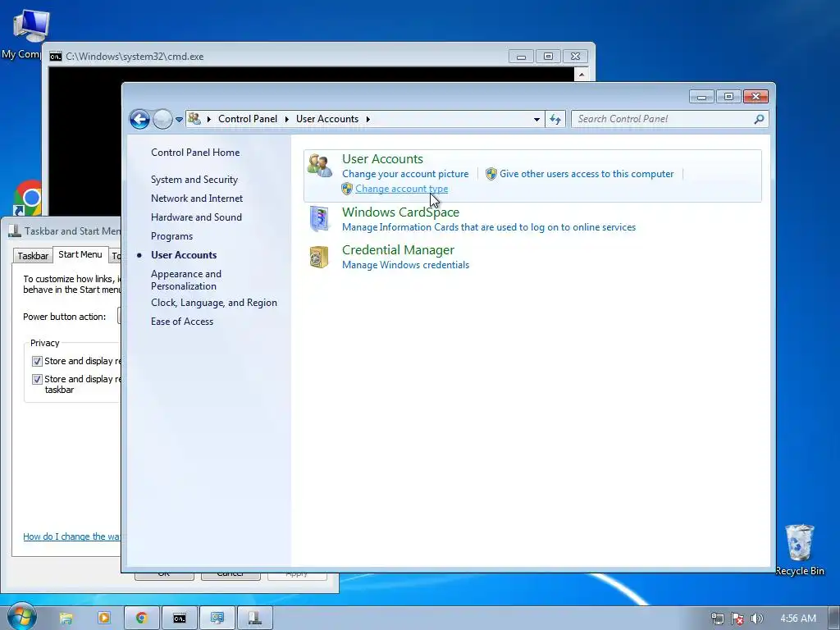
Task: Switch to the Taskbar tab
Action: pos(33,256)
